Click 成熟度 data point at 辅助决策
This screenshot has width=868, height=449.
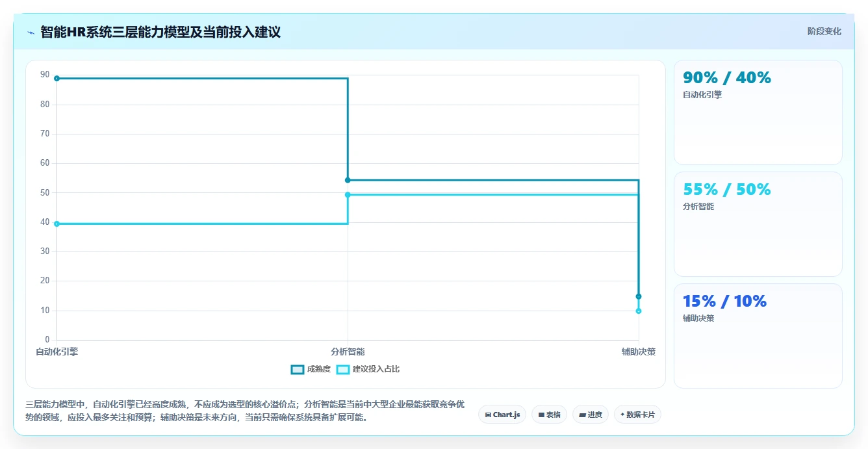click(x=639, y=296)
